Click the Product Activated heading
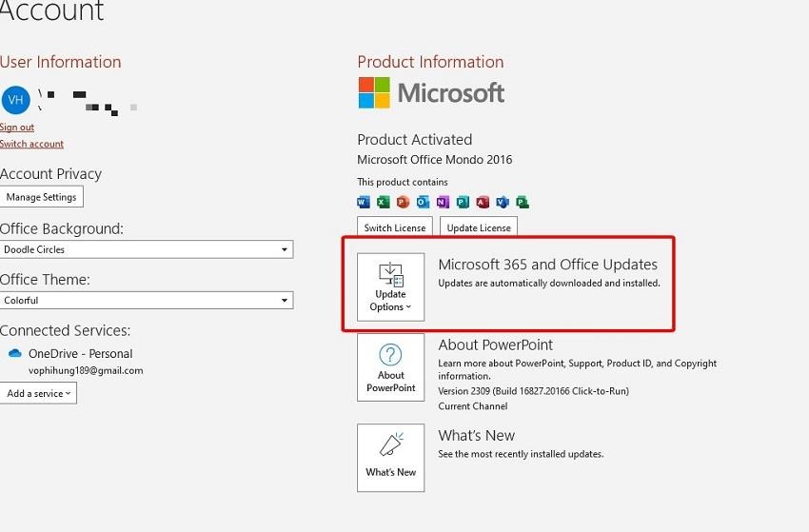Viewport: 809px width, 532px height. click(414, 139)
